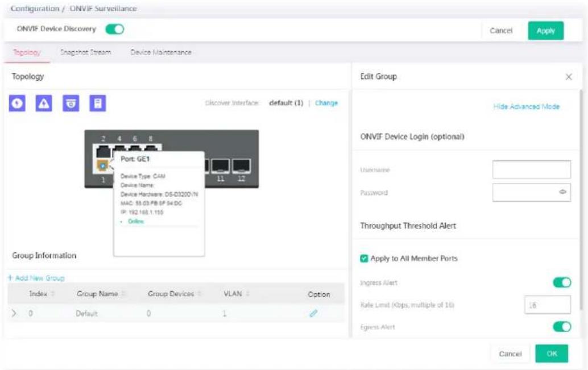This screenshot has height=370, width=588.
Task: Toggle ONVIF Device Discovery switch
Action: pos(115,29)
